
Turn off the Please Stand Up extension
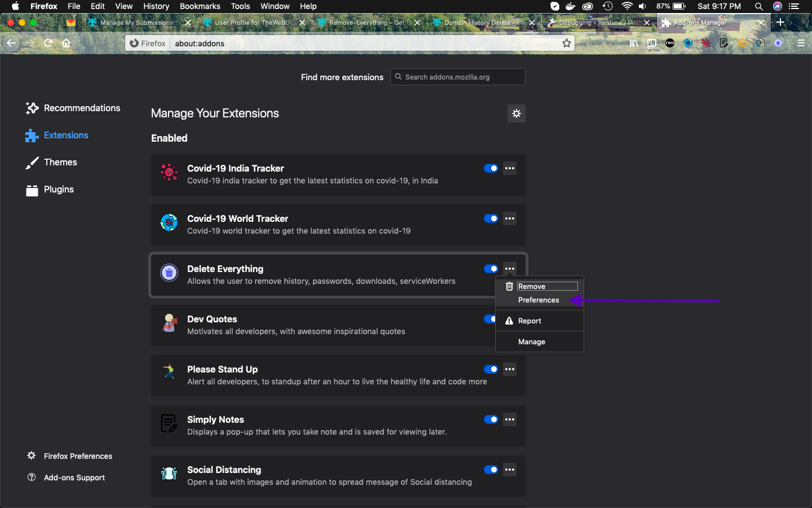click(x=491, y=369)
